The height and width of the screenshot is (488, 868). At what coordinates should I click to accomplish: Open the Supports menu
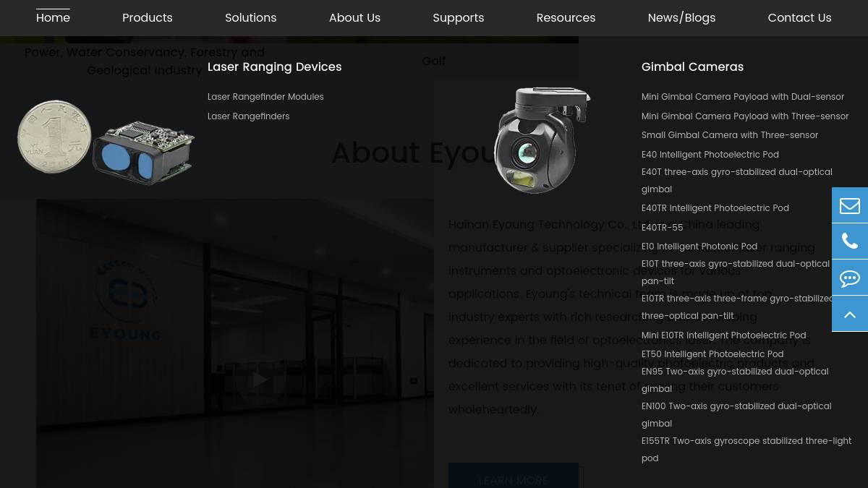pyautogui.click(x=459, y=18)
